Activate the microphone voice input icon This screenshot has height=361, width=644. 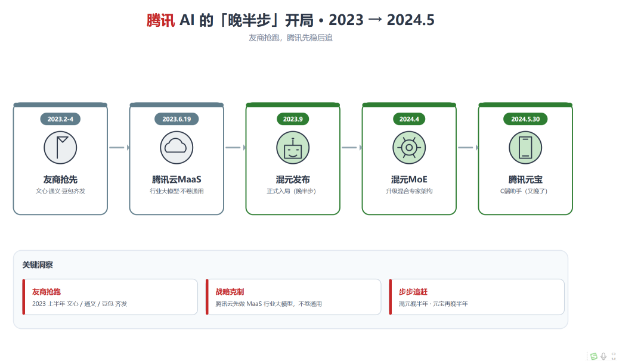(603, 356)
